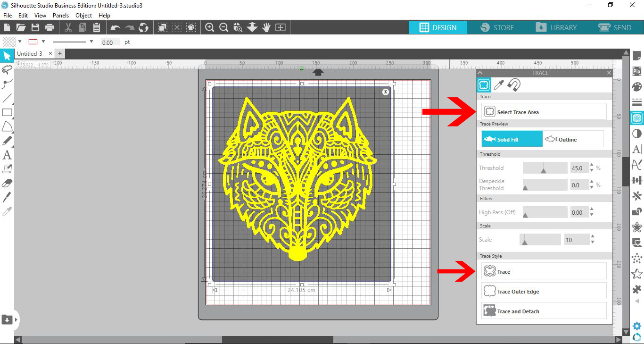Open the Preferences gear icon

637,326
